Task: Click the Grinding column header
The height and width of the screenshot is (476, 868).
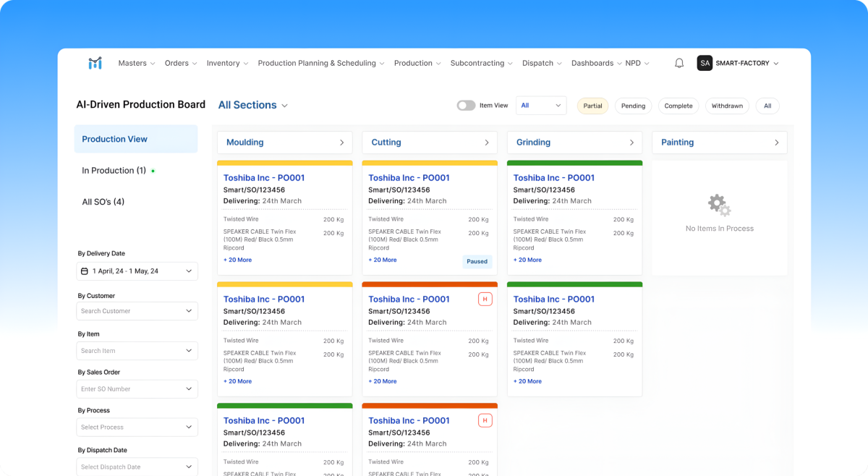Action: (x=574, y=143)
